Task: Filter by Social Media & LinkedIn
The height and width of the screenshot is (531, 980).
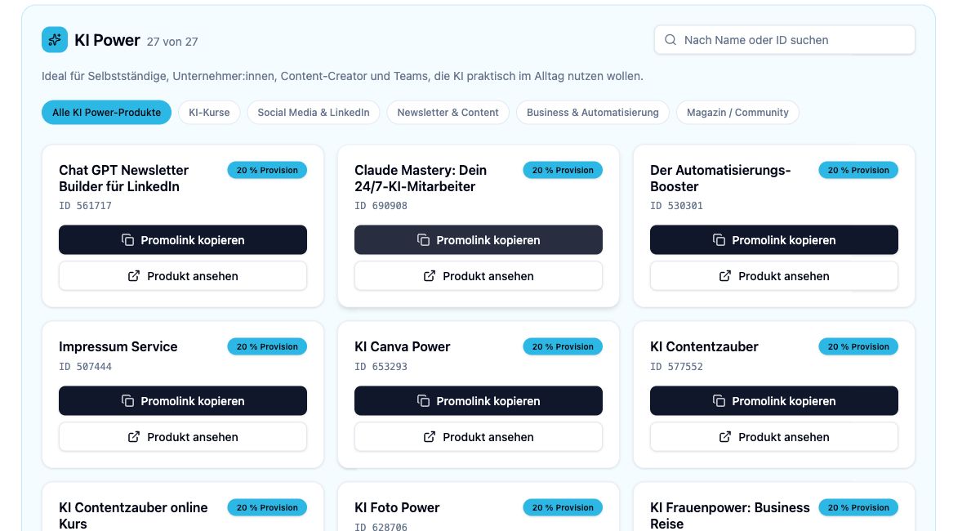Action: click(x=314, y=113)
